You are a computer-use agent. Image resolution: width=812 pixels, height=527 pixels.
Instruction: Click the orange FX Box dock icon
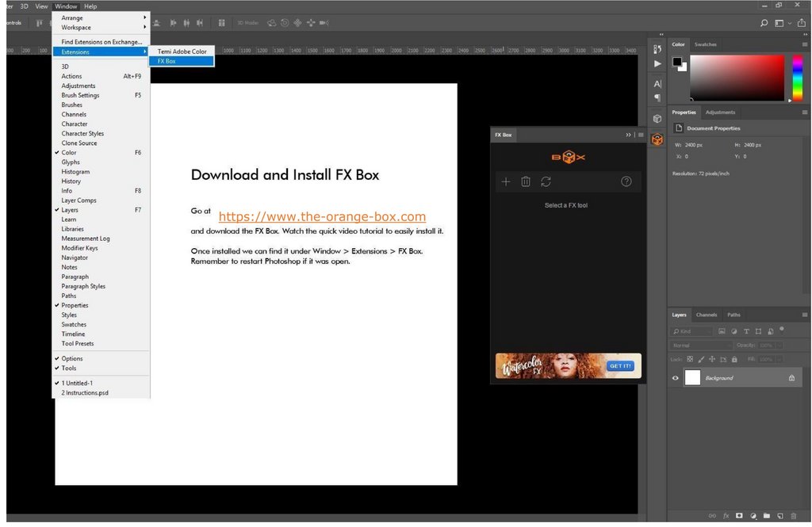tap(657, 139)
